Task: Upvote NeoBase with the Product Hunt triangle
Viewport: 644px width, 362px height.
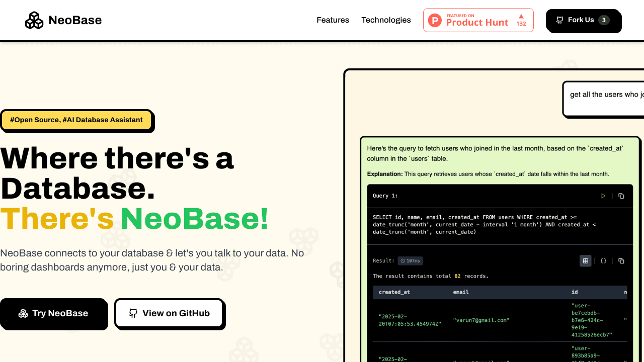Action: [x=520, y=17]
